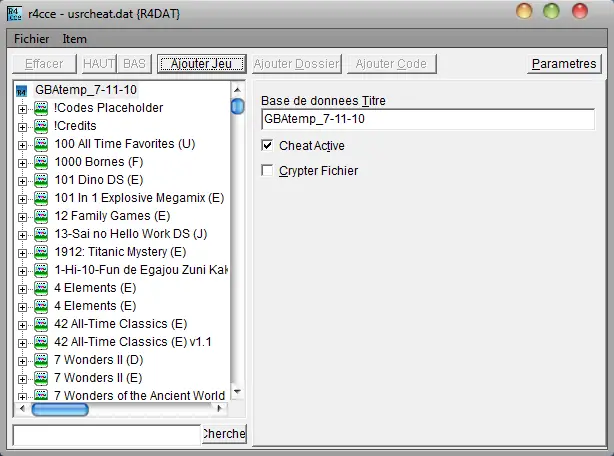This screenshot has width=614, height=456.
Task: Click the horizontal scrollbar thumb of game list
Action: (x=60, y=409)
